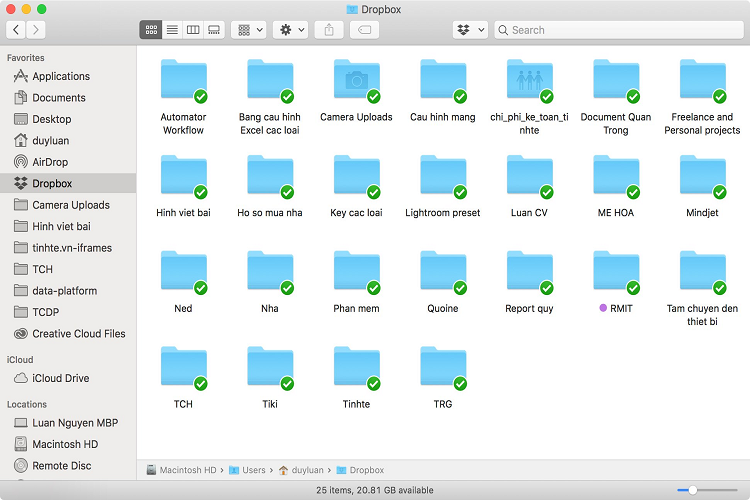This screenshot has width=750, height=500.
Task: Click Macintosh HD in the path bar
Action: pos(182,470)
